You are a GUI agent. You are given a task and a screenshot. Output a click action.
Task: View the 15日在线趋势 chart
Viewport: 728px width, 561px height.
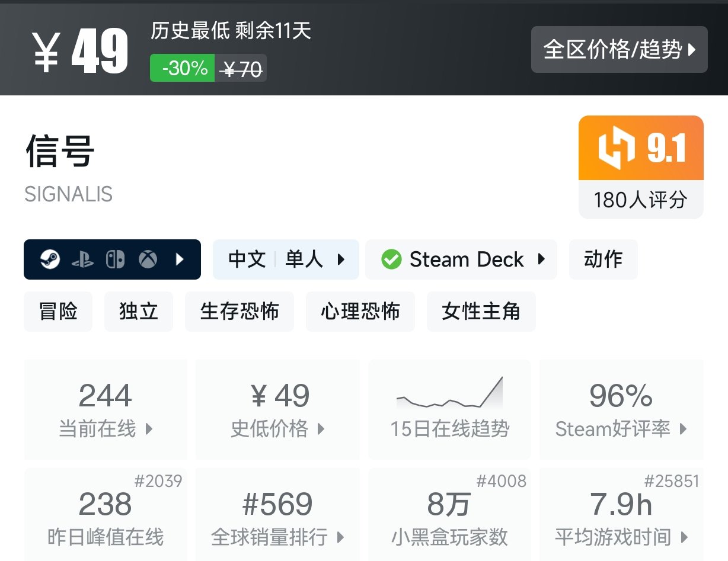coord(449,409)
